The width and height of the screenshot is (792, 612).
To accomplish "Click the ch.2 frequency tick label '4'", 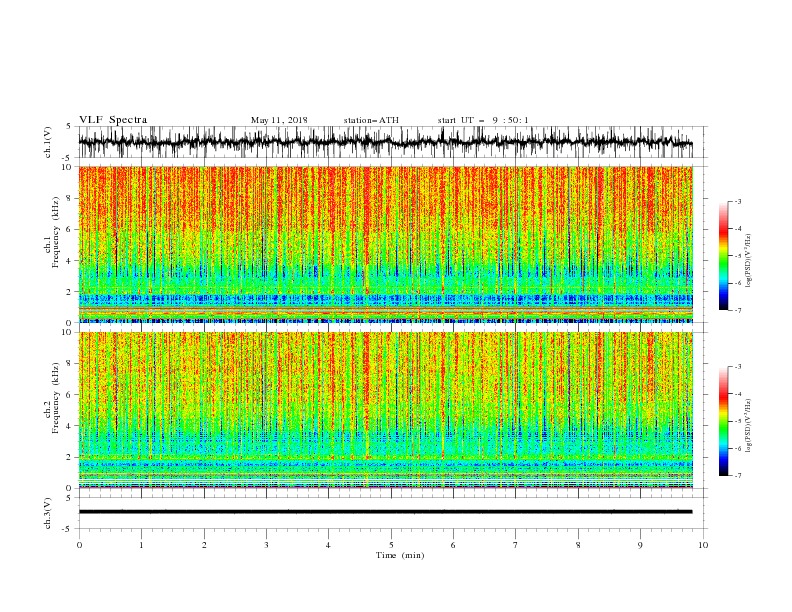I will click(x=70, y=426).
